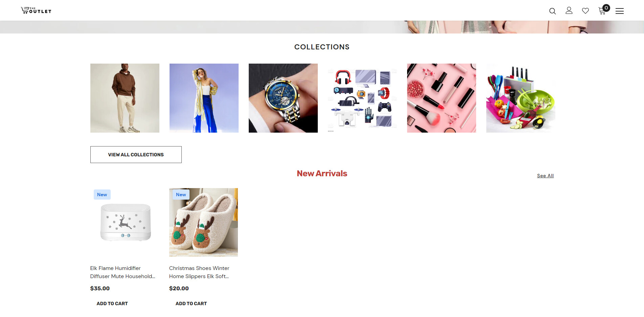Open the Christmas slippers product image

203,222
